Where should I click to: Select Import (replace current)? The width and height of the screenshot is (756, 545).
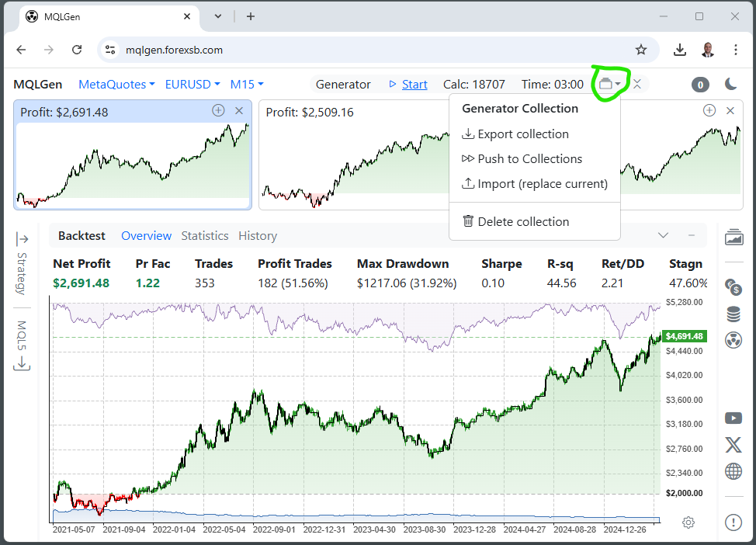pyautogui.click(x=534, y=184)
